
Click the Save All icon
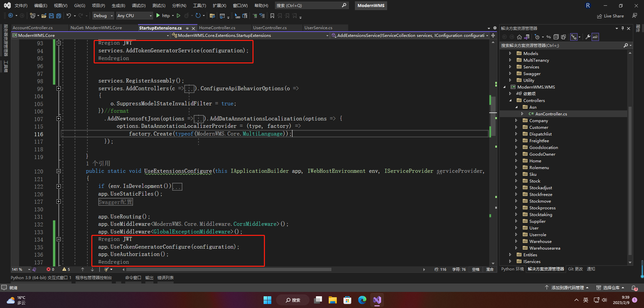59,16
